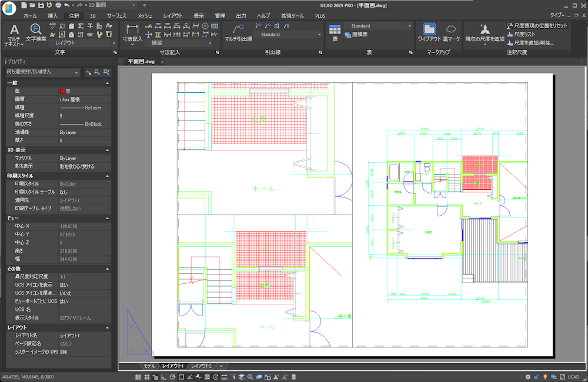Click the Redo arrow in quick access toolbar

pos(79,5)
